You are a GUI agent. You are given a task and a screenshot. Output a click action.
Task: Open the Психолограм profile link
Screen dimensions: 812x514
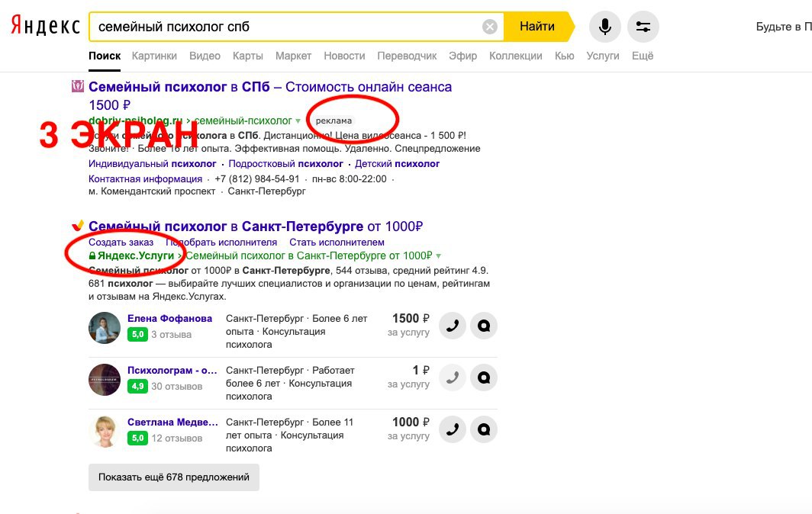(172, 370)
